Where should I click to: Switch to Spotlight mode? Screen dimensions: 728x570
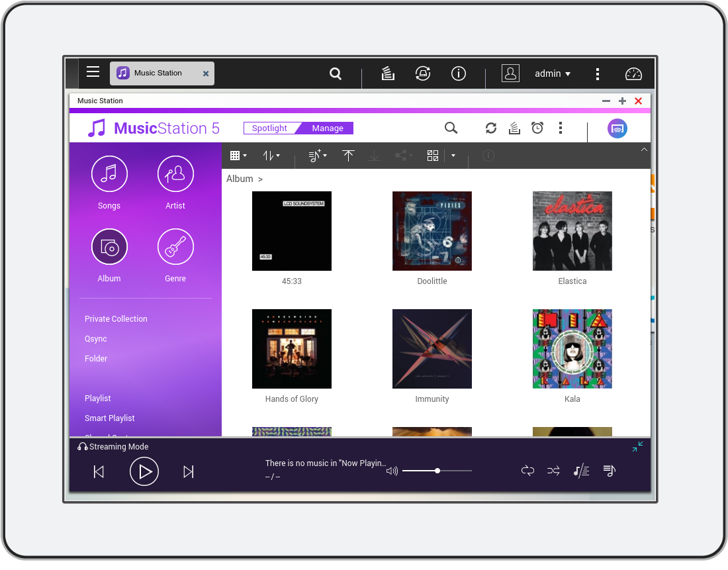pyautogui.click(x=269, y=128)
